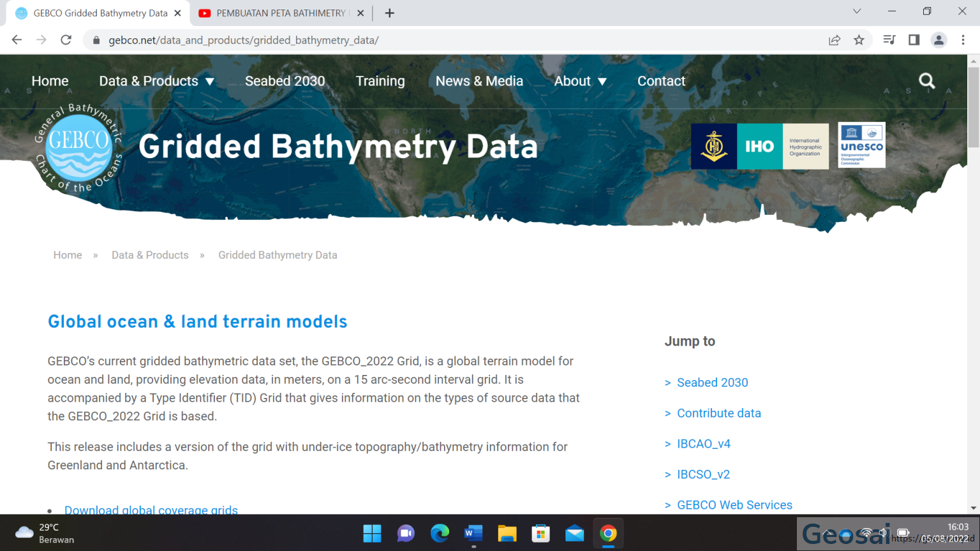
Task: Open the Chrome three-dot menu
Action: click(963, 40)
